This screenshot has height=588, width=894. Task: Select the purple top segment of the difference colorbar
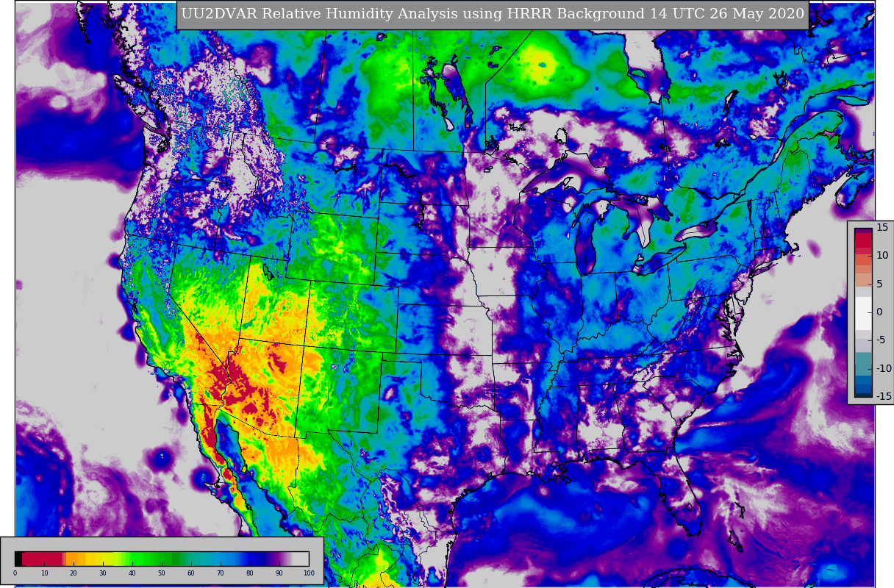click(x=863, y=230)
